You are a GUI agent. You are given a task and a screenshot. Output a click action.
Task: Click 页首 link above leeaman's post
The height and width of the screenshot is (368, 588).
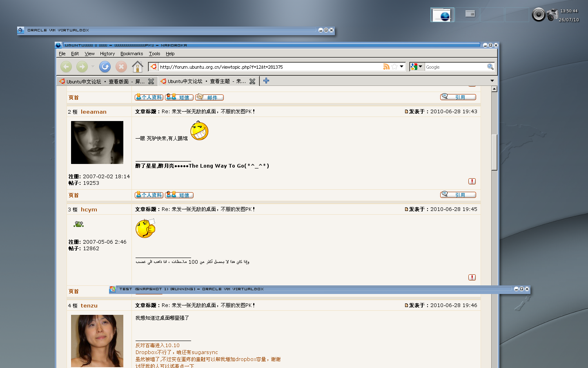tap(73, 97)
